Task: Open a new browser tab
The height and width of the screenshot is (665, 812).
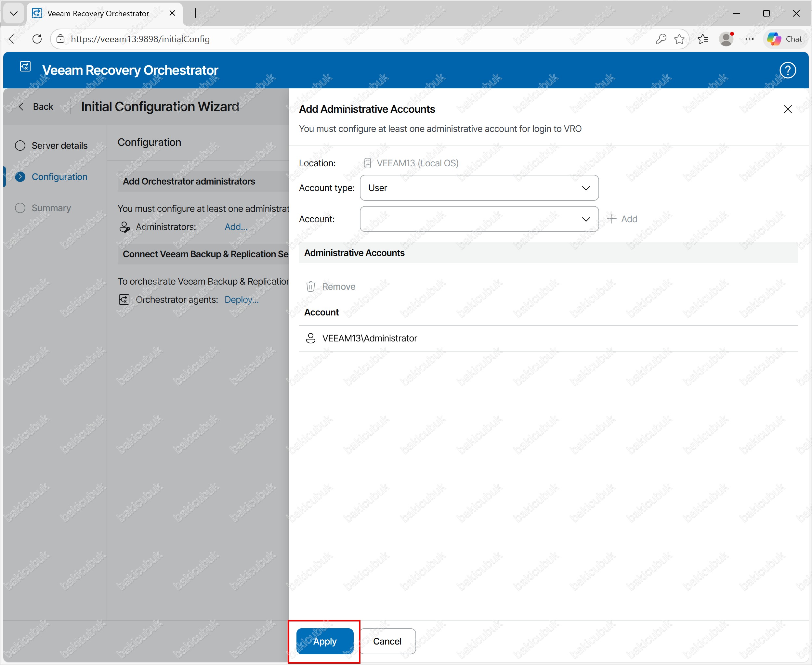Action: [x=195, y=13]
